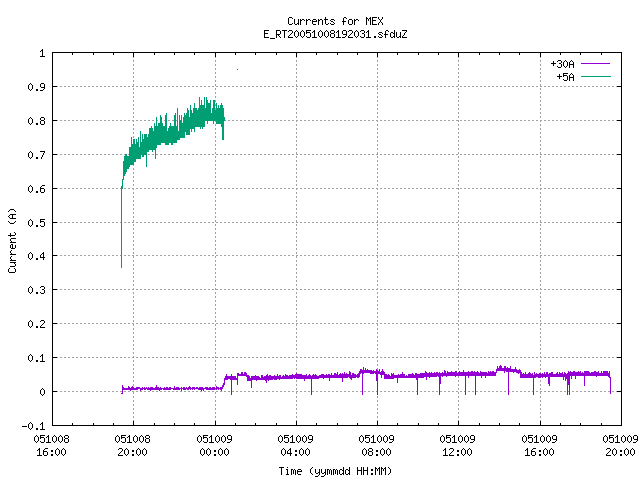Viewport: 640px width, 480px height.
Task: Click the y-axis tick label "0.9"
Action: [36, 87]
